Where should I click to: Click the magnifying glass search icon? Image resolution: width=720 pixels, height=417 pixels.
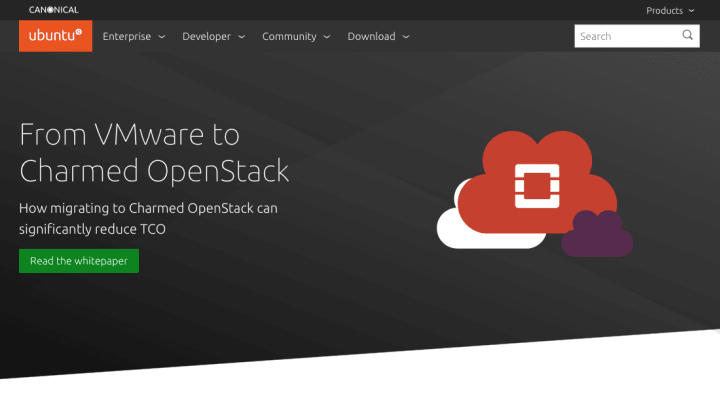click(x=687, y=35)
